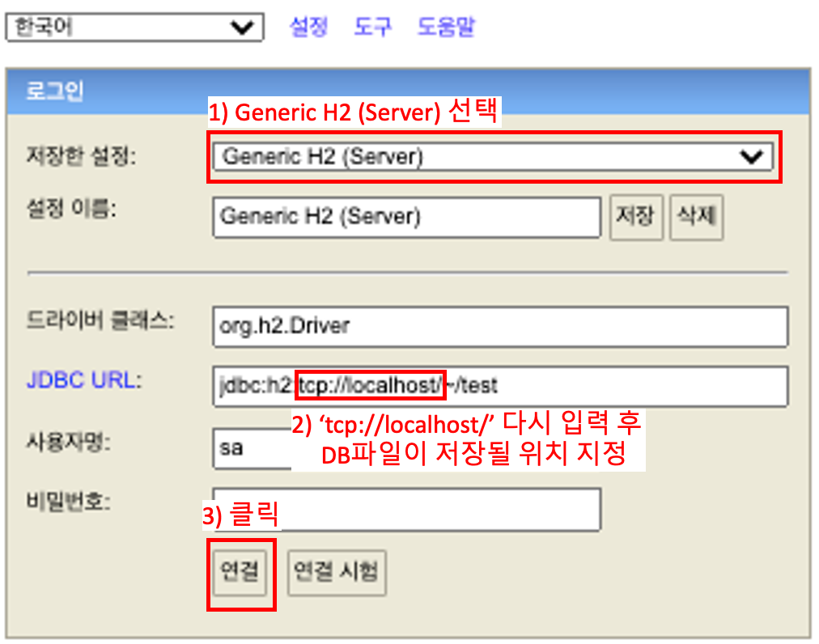Viewport: 819px width, 644px height.
Task: Click the 저장한 설정: label
Action: pyautogui.click(x=81, y=155)
